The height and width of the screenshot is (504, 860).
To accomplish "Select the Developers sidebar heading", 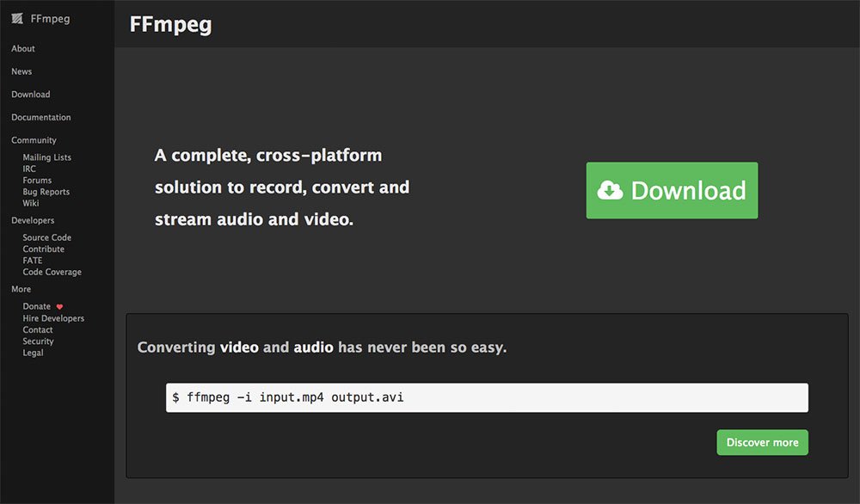I will point(33,220).
